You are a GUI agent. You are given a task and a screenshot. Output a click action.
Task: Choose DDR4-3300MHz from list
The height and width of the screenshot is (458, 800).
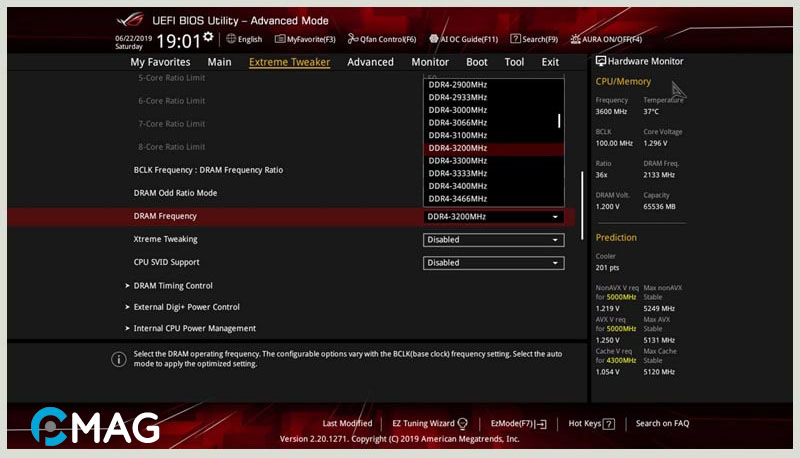pos(493,161)
